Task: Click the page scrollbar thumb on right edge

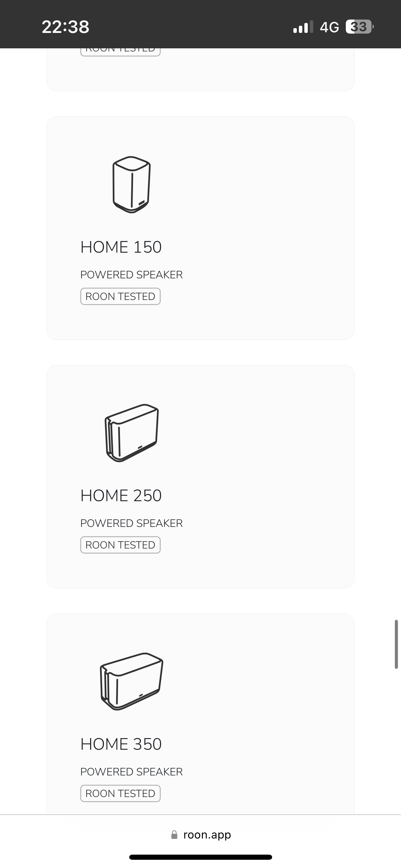Action: (396, 644)
